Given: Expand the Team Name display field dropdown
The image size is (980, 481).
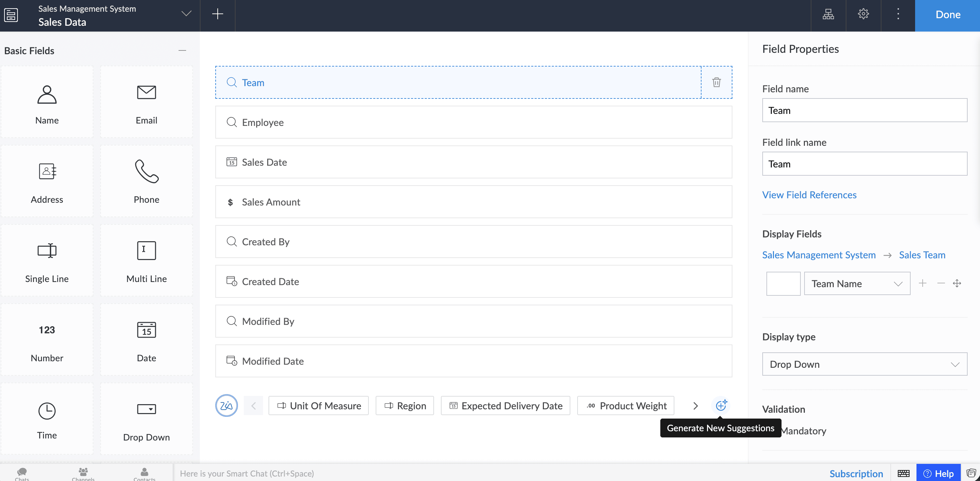Looking at the screenshot, I should (857, 284).
